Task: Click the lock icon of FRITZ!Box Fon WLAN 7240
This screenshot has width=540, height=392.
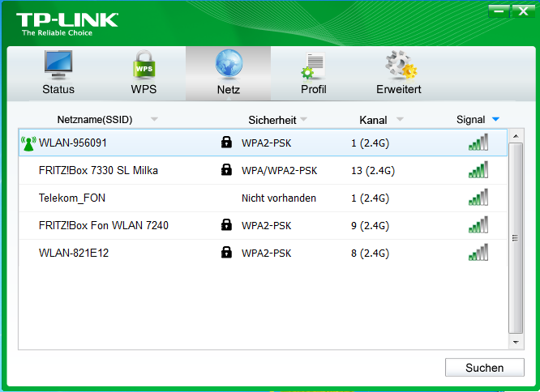Action: [226, 224]
